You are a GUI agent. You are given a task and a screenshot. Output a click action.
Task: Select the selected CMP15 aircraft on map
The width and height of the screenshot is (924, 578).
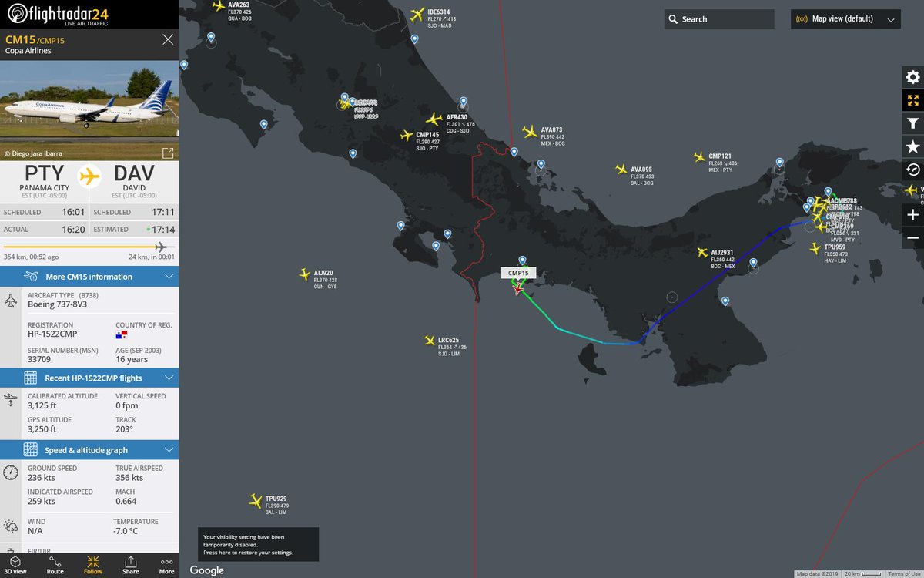click(518, 287)
